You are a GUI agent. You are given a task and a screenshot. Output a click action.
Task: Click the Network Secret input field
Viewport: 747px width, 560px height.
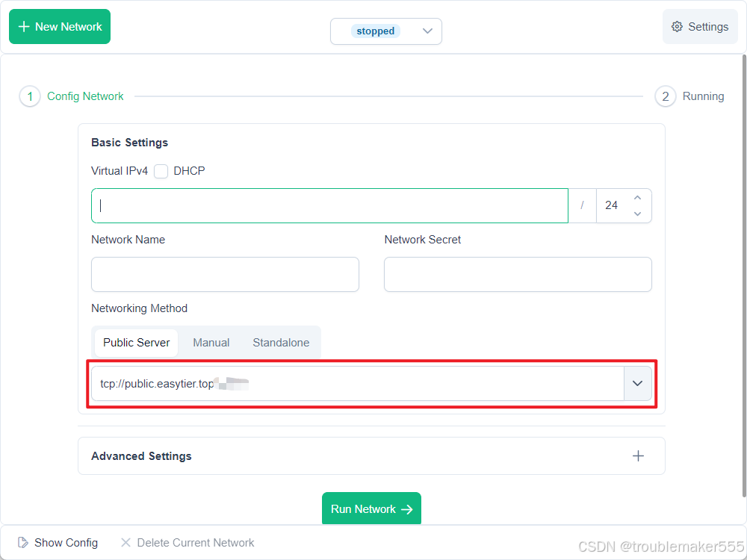click(518, 275)
